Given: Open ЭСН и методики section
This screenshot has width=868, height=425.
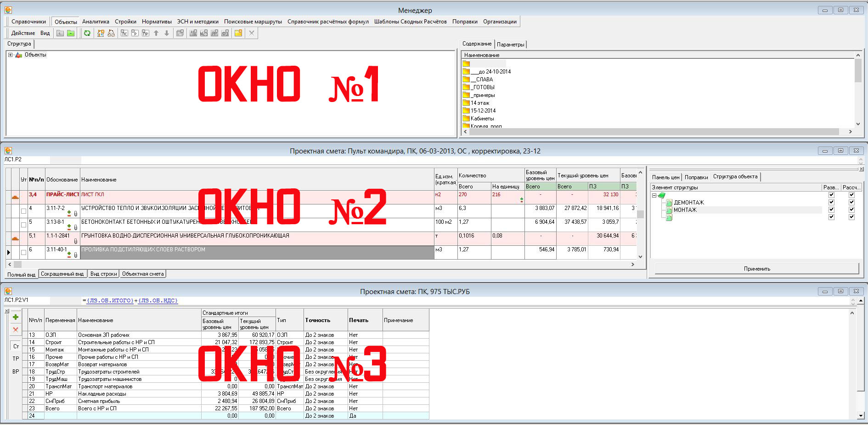Looking at the screenshot, I should pyautogui.click(x=198, y=22).
